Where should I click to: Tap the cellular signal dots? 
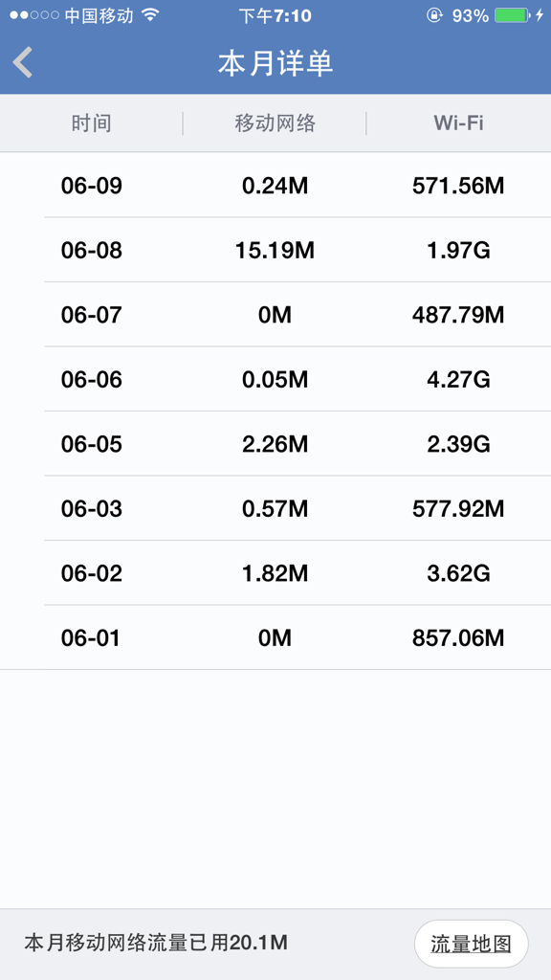[34, 15]
